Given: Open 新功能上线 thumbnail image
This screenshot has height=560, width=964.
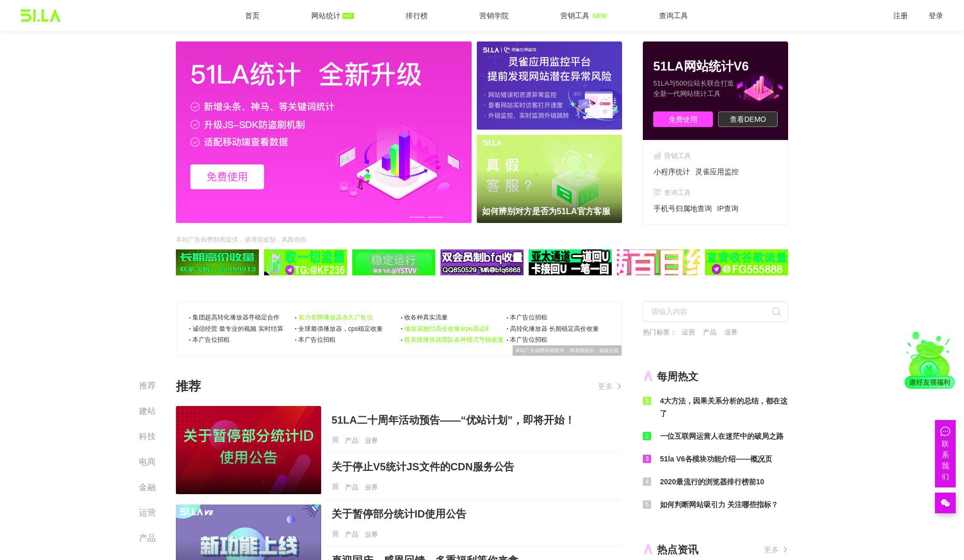Looking at the screenshot, I should point(249,532).
